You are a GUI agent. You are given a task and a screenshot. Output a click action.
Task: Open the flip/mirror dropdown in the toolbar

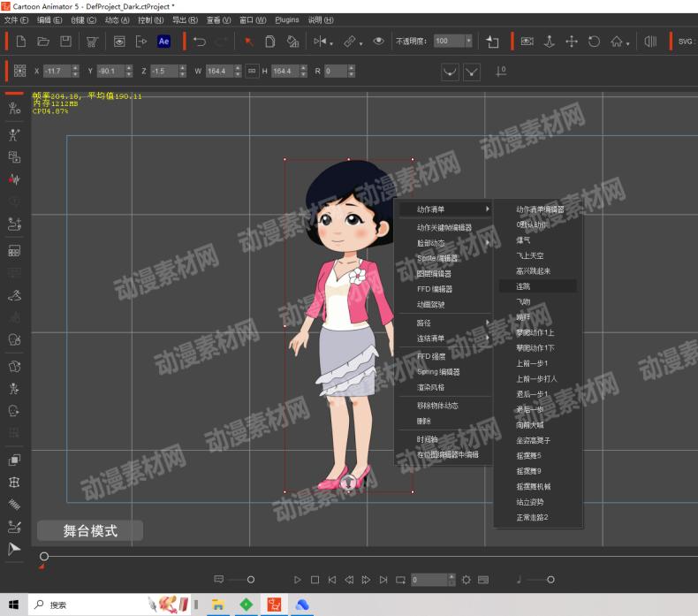coord(330,43)
